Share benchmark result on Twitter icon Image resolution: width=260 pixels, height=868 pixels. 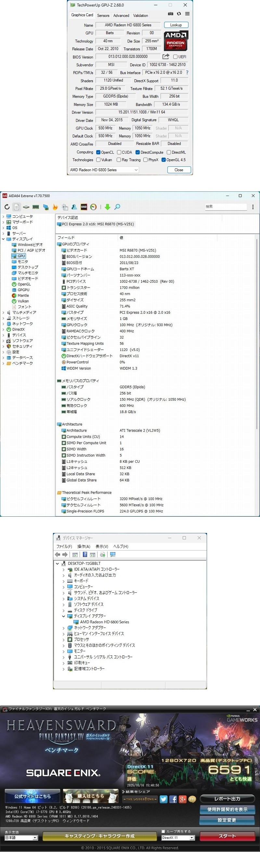tap(164, 799)
